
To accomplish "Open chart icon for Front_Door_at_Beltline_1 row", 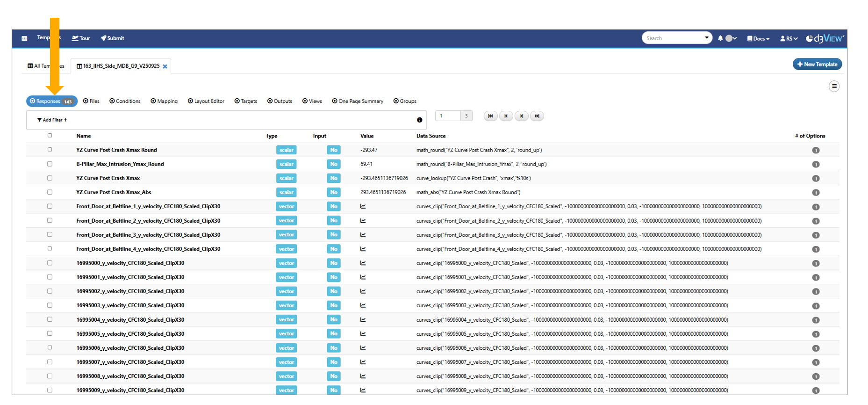I will [x=363, y=206].
